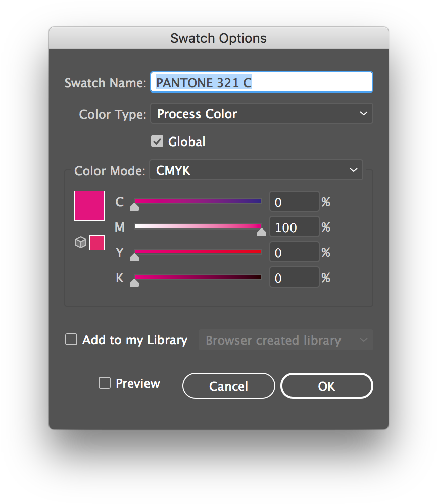Click the Yellow percentage value field
This screenshot has height=504, width=437.
tap(294, 253)
